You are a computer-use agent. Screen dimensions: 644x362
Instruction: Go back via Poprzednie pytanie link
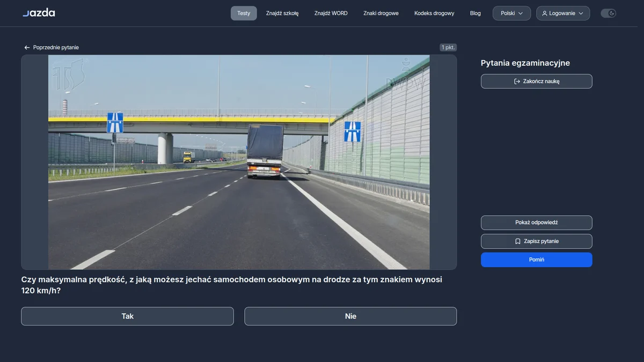[52, 48]
